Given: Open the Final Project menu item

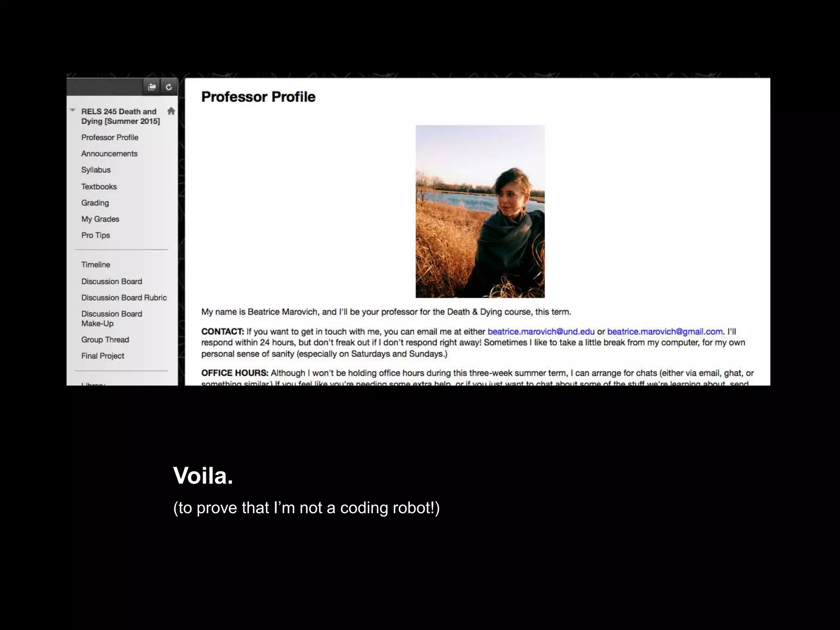Looking at the screenshot, I should coord(103,356).
